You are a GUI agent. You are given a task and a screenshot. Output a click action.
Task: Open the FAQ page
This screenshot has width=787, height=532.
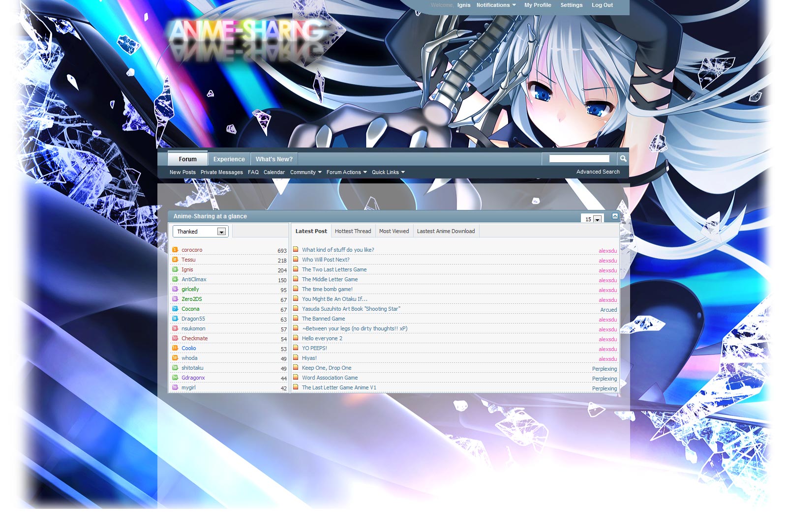coord(253,172)
